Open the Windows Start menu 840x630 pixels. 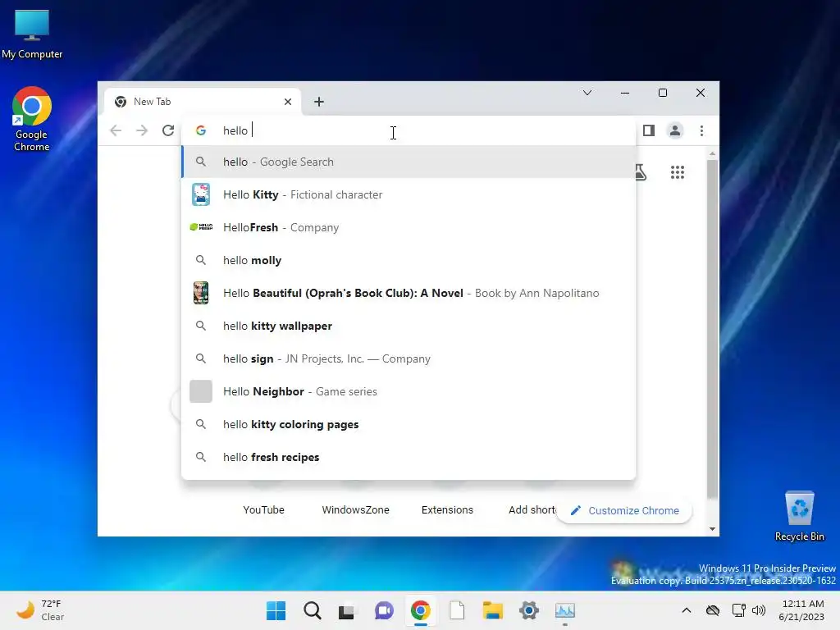point(276,610)
